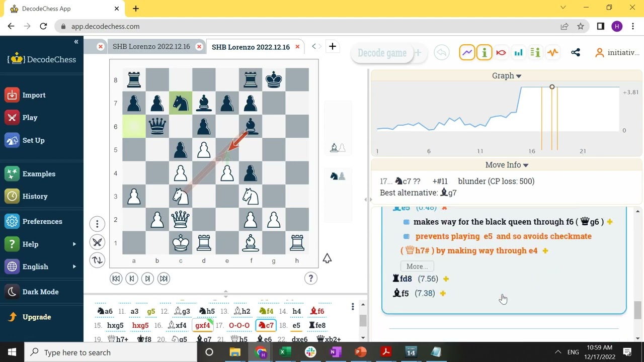Click the black king on g8
The image size is (644, 362).
coord(274,80)
